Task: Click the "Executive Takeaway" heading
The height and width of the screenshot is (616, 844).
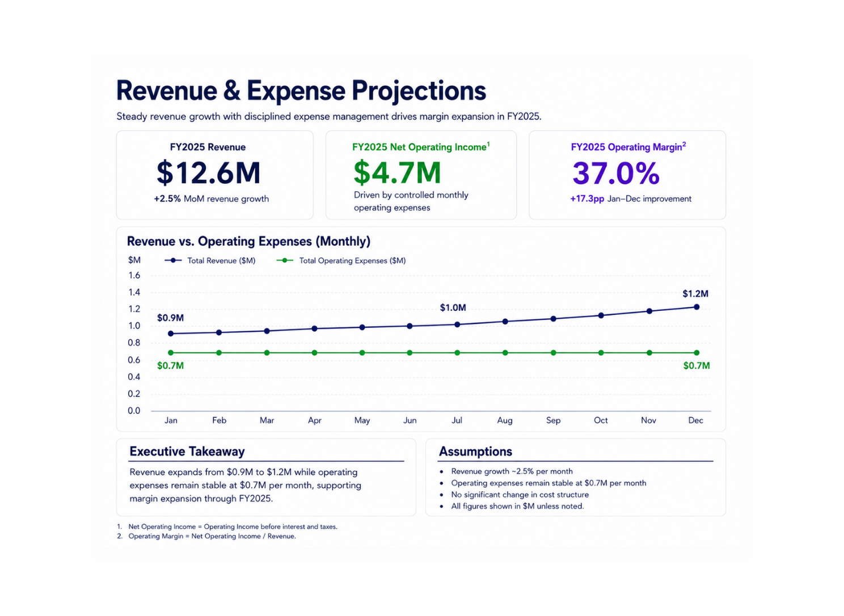Action: click(187, 452)
